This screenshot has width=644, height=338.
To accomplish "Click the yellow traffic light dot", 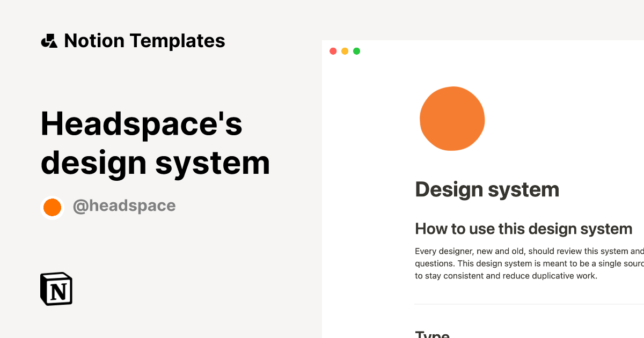I will [x=345, y=50].
